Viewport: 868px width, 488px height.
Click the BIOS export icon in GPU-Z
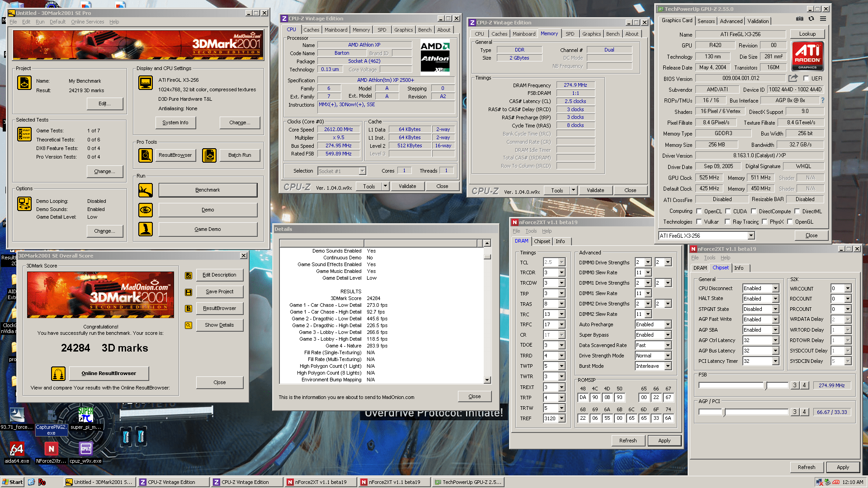pos(793,78)
